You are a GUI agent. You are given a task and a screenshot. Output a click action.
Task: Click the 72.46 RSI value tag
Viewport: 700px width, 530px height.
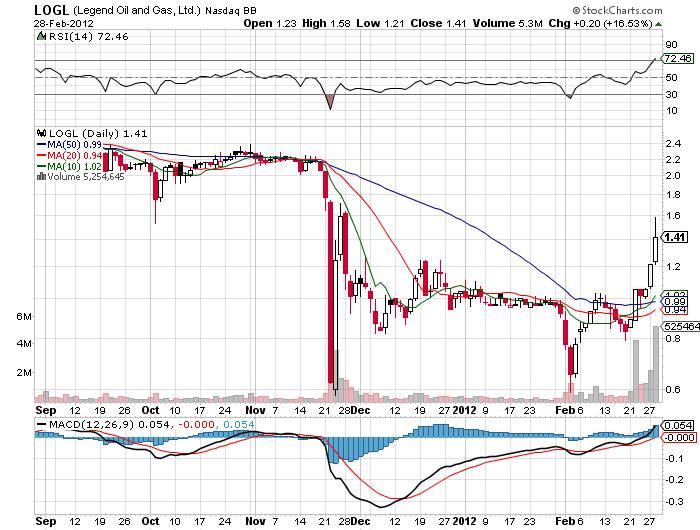(678, 58)
